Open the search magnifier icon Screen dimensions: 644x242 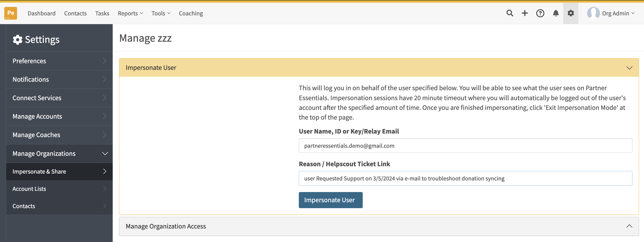510,13
